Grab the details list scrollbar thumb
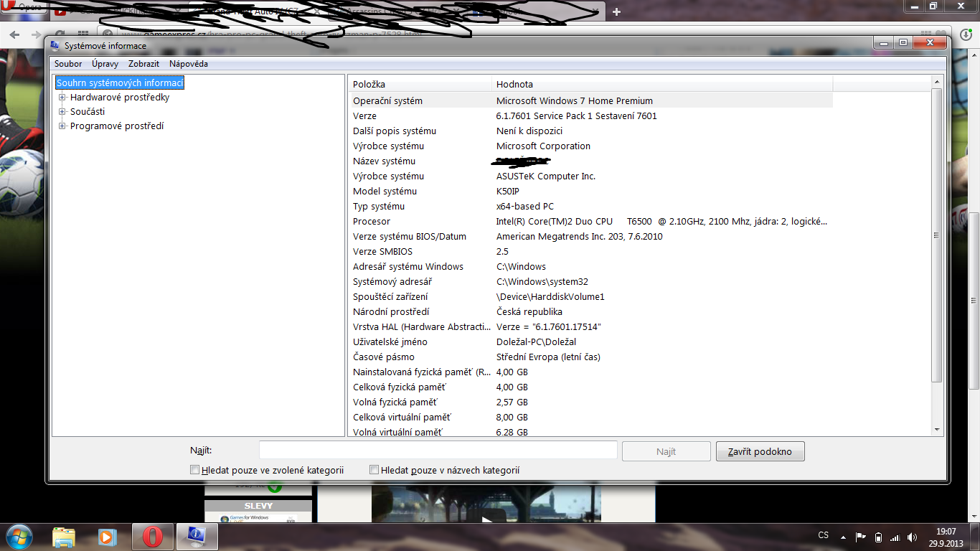The height and width of the screenshot is (551, 980). (x=936, y=235)
